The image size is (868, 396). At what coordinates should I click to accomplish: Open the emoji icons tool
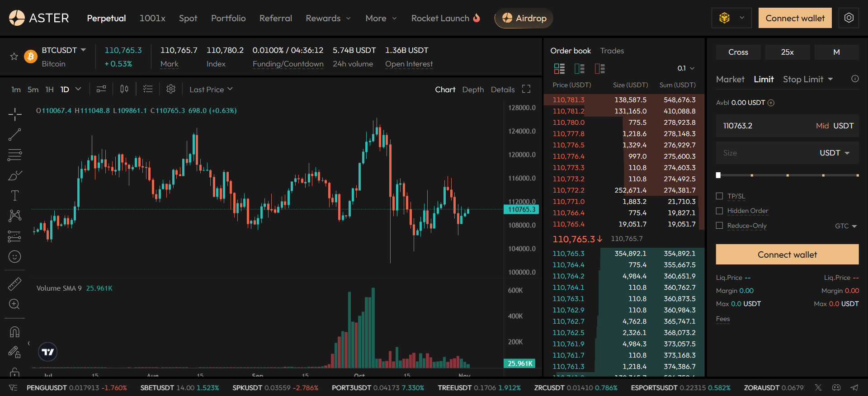[14, 257]
